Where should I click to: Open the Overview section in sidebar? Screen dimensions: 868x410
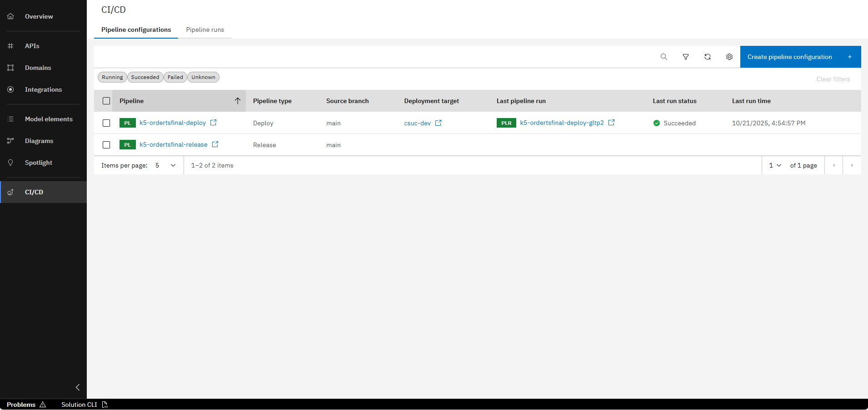point(39,16)
